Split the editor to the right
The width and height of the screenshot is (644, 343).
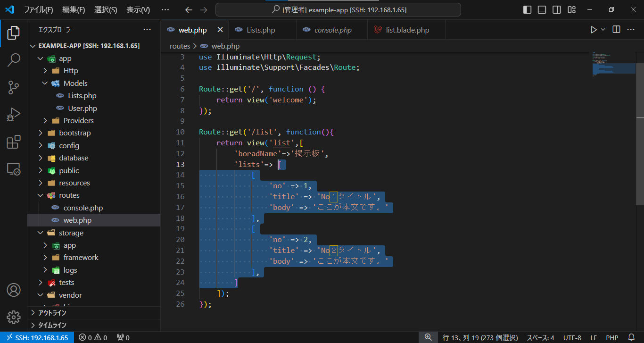(616, 30)
